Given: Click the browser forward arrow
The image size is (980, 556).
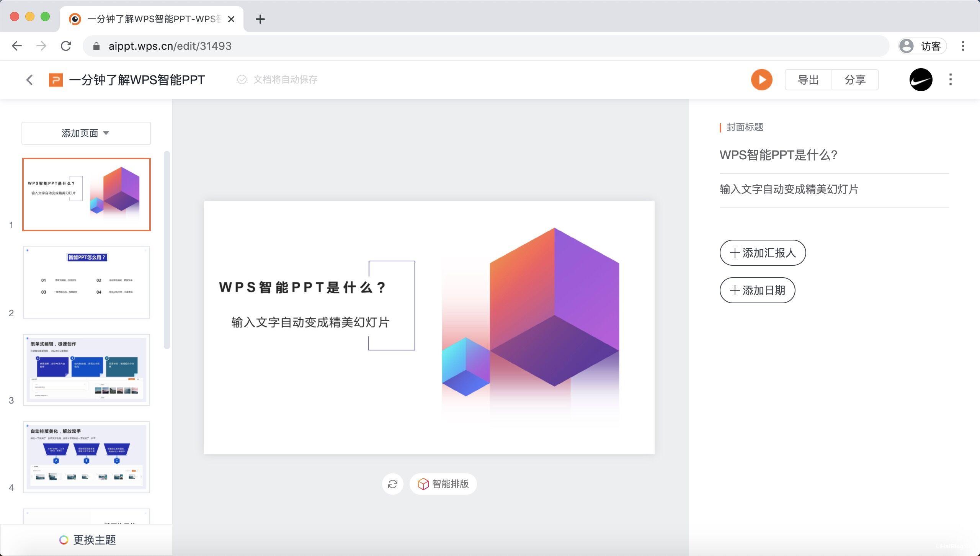Looking at the screenshot, I should coord(41,46).
